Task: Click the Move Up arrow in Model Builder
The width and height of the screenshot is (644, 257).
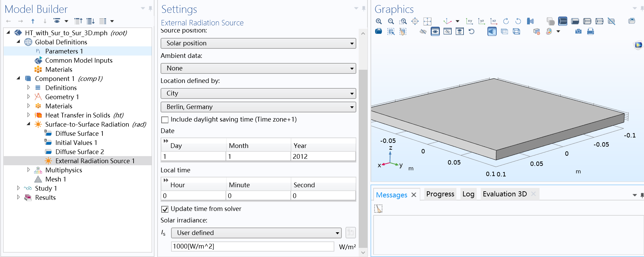Action: coord(33,21)
